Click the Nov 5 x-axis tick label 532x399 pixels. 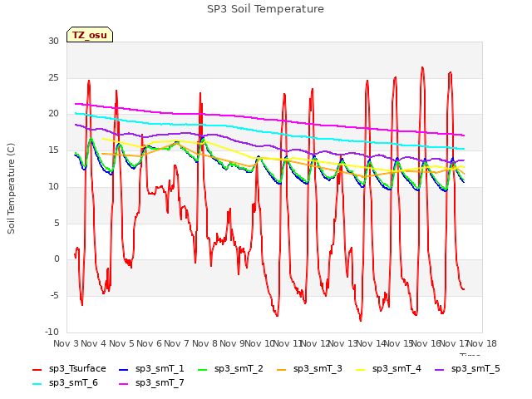coord(121,343)
